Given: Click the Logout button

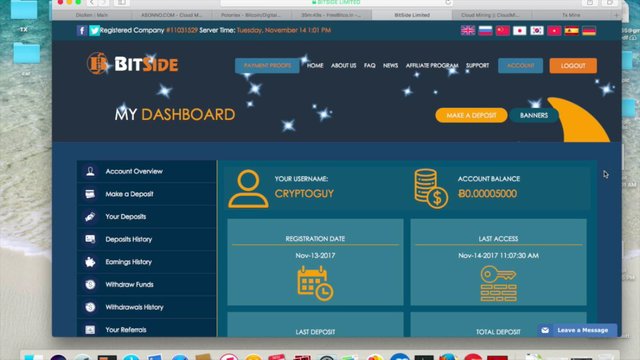Looking at the screenshot, I should point(573,66).
